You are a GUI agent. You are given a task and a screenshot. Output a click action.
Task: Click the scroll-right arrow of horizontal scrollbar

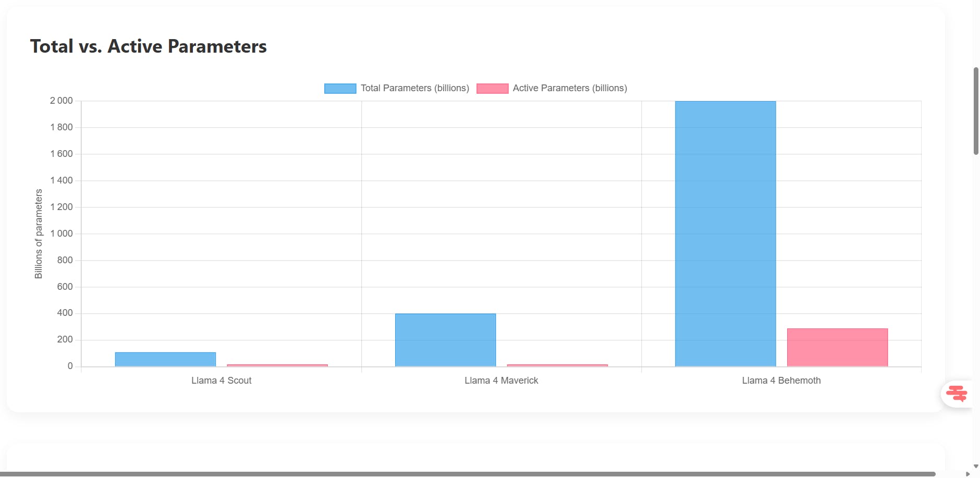[968, 474]
